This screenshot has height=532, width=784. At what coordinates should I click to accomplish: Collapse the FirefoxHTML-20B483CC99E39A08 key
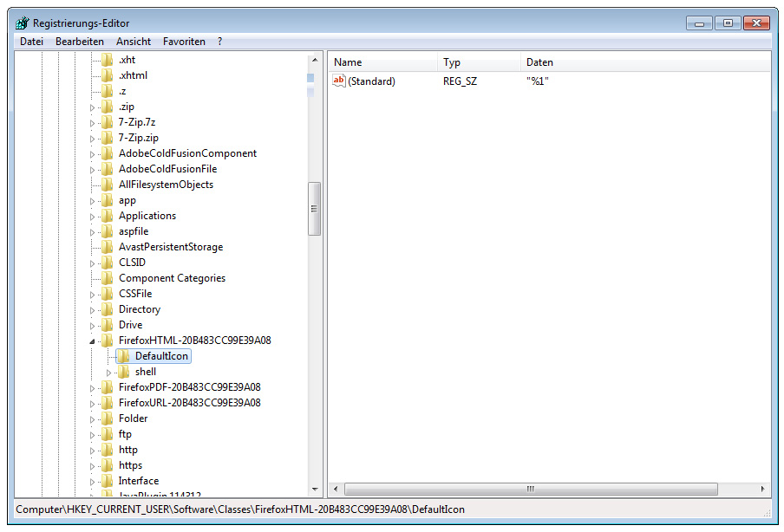pos(93,341)
